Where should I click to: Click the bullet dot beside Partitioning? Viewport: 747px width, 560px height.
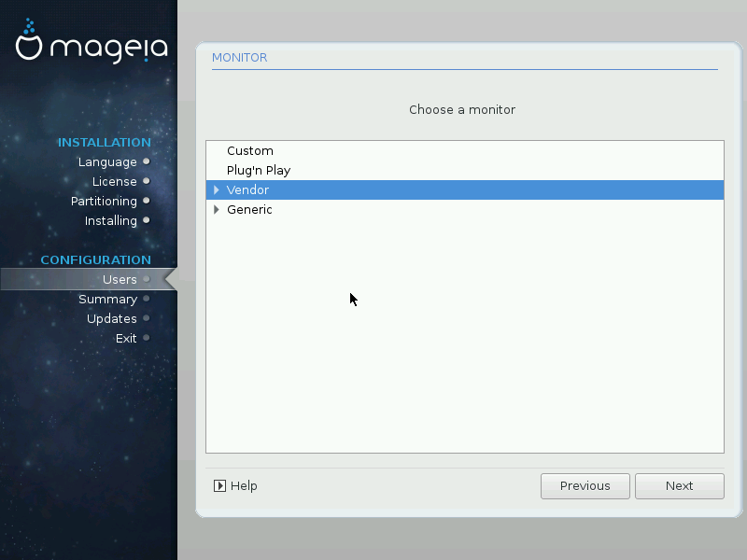pyautogui.click(x=147, y=201)
